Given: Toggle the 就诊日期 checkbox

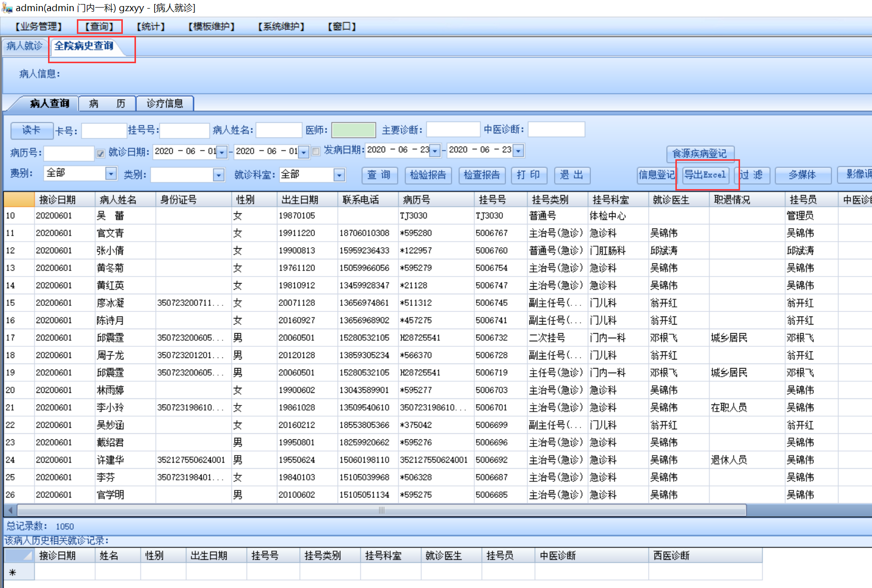Looking at the screenshot, I should (x=101, y=153).
